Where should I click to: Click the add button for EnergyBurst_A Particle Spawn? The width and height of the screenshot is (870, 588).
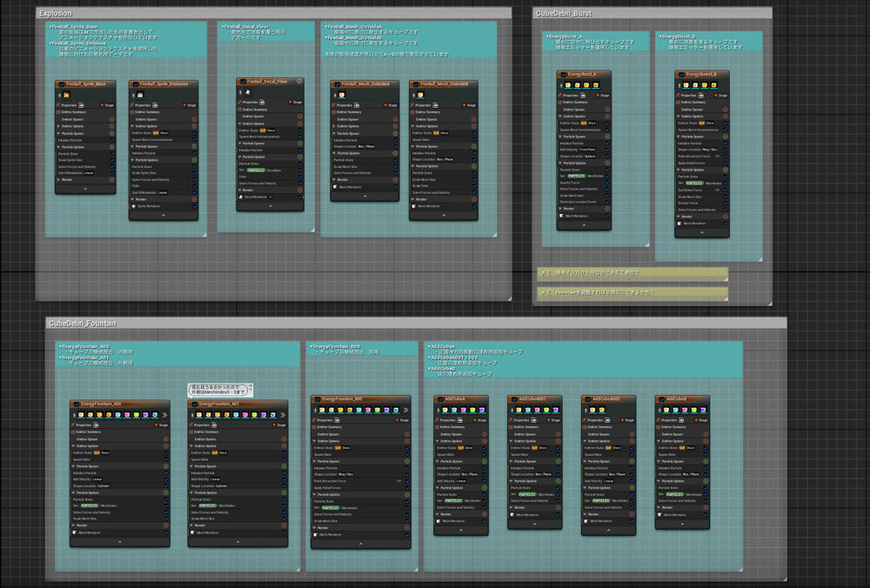[x=606, y=136]
